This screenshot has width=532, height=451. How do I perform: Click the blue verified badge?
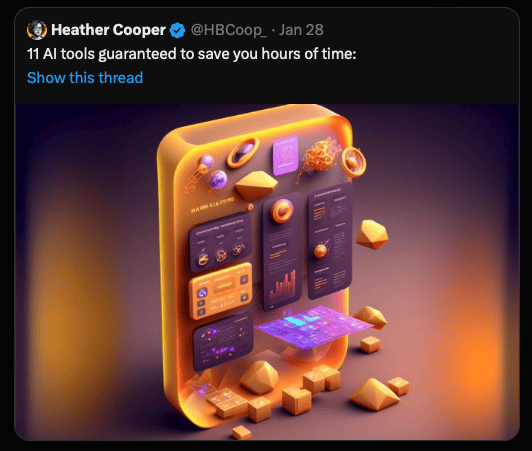click(x=177, y=30)
